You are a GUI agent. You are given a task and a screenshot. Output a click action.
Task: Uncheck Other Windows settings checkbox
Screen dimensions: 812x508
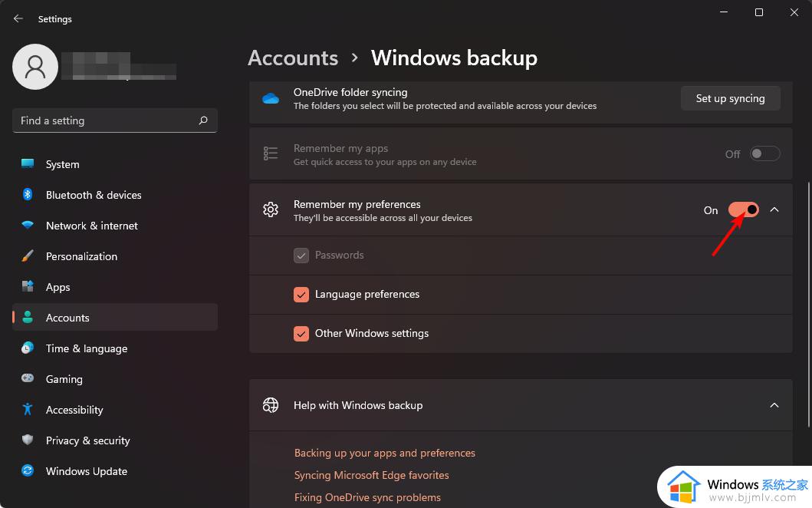coord(301,333)
